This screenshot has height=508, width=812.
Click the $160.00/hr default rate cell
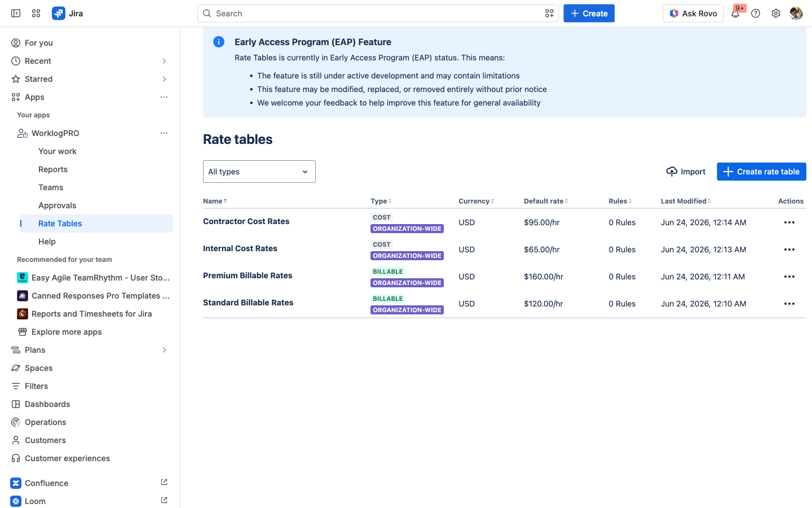(544, 277)
